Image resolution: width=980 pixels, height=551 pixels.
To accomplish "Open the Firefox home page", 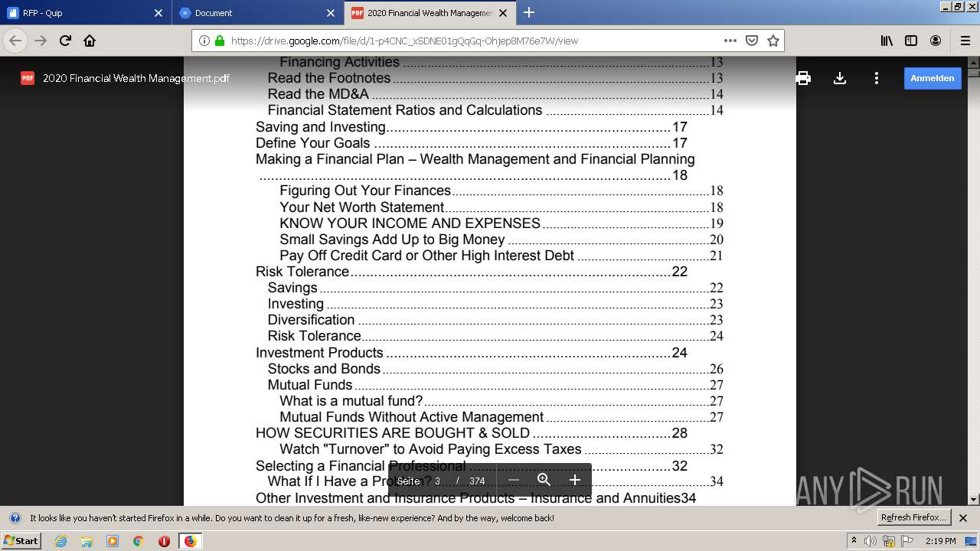I will 90,41.
